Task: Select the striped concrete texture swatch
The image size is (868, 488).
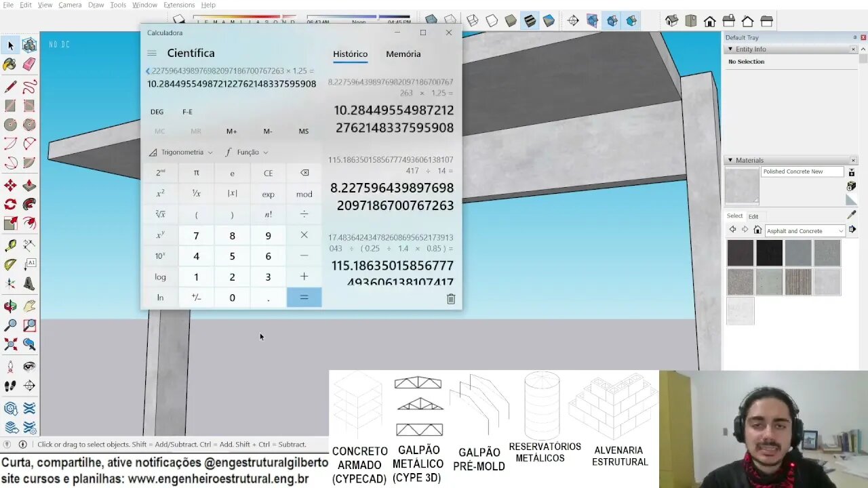Action: click(798, 282)
